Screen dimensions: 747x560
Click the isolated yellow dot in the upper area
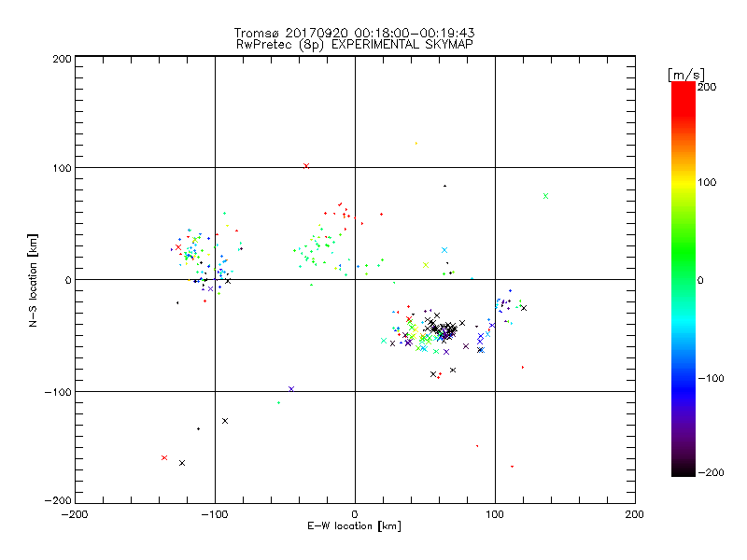(x=416, y=143)
